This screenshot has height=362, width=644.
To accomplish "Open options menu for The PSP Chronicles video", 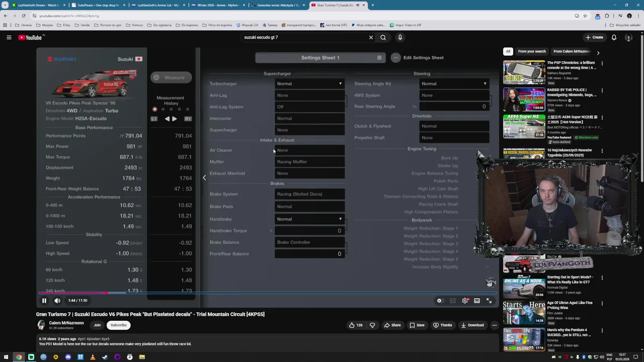I will pos(602,64).
